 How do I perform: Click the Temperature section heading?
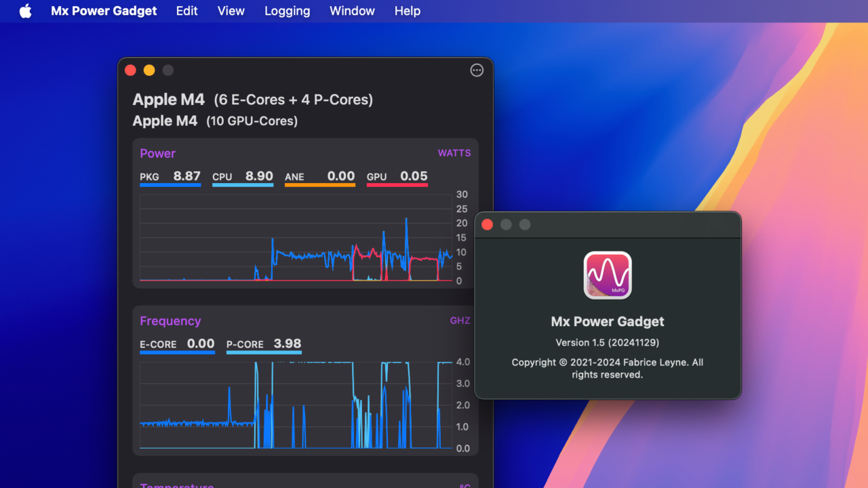tap(177, 485)
